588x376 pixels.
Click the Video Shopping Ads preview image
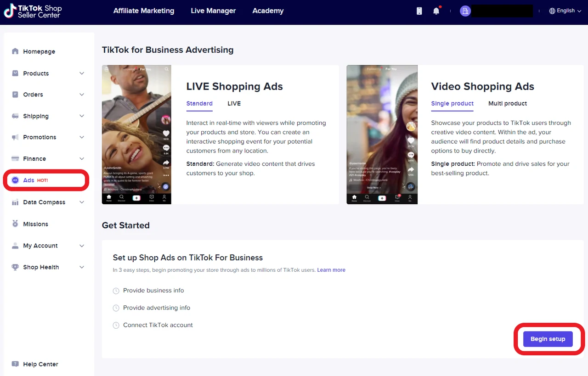click(x=382, y=135)
